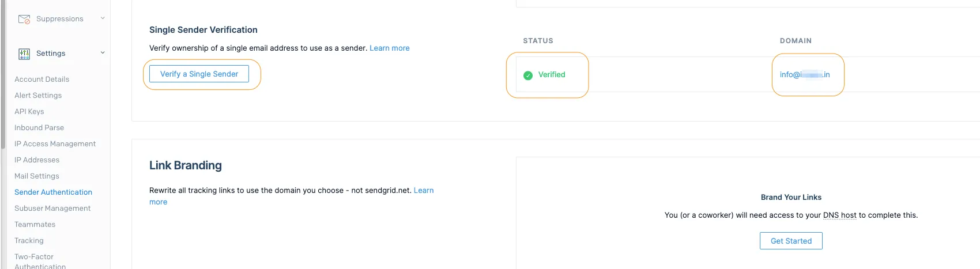This screenshot has width=980, height=269.
Task: Expand the Suppressions menu chevron
Action: click(x=103, y=18)
